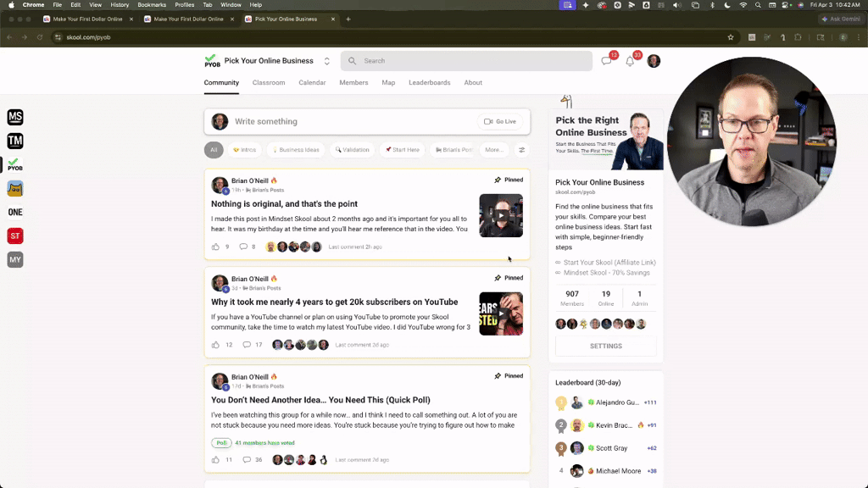
Task: Click the '41 members have voted' poll text
Action: 264,442
